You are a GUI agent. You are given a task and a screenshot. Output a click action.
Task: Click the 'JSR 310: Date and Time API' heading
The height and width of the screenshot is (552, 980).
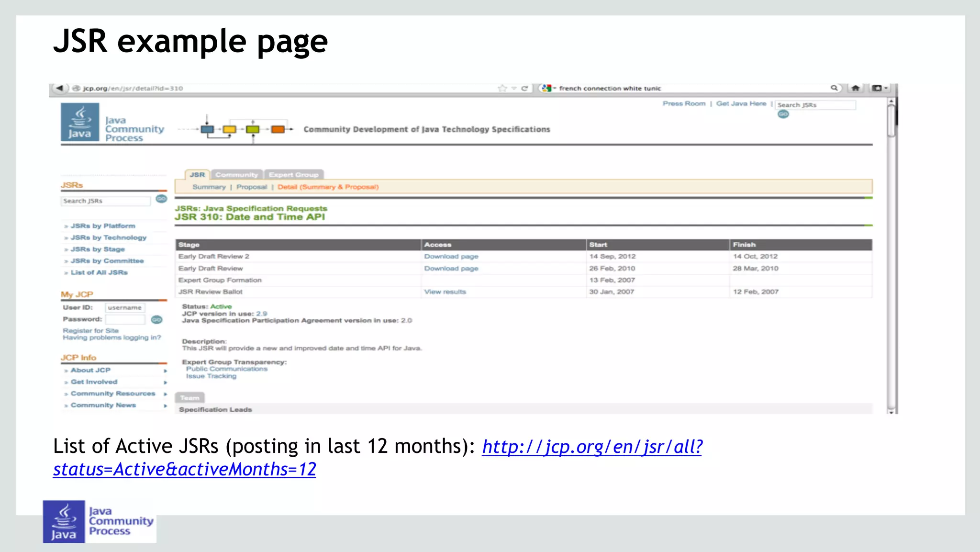(x=250, y=217)
